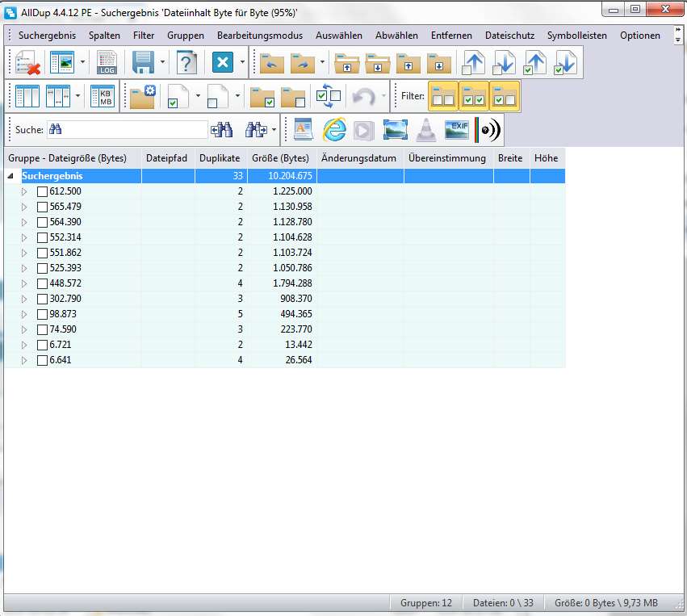Open the dropdown arrow beside the save icon
The width and height of the screenshot is (687, 616).
pyautogui.click(x=162, y=62)
